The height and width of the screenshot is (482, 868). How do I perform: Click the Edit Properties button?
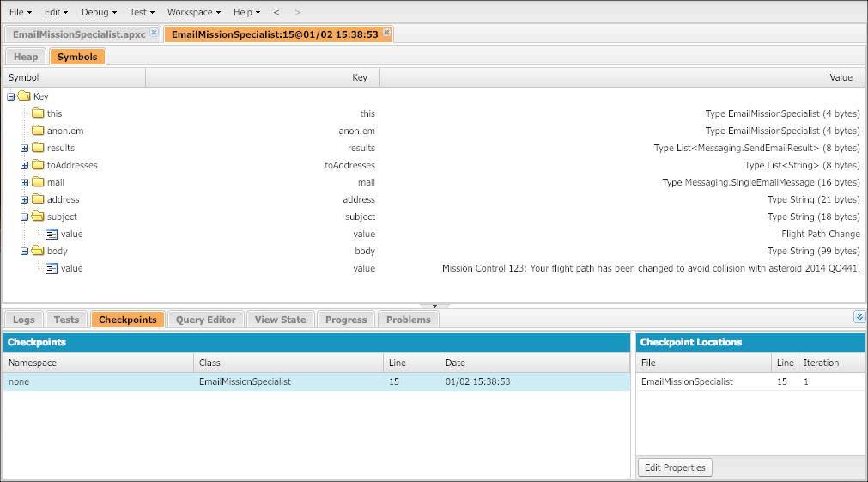click(x=675, y=467)
